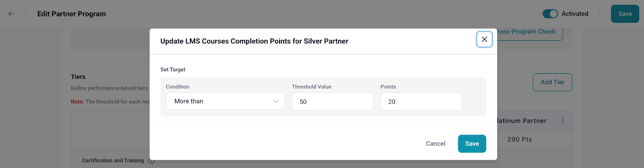Click the Set Target label
Screen dimensions: 644x168
tap(173, 70)
